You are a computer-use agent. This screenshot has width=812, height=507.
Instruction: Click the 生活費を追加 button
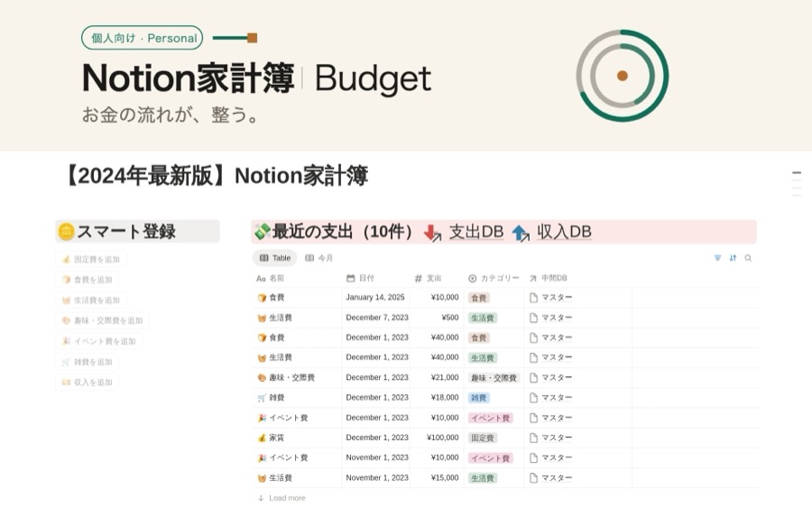91,300
